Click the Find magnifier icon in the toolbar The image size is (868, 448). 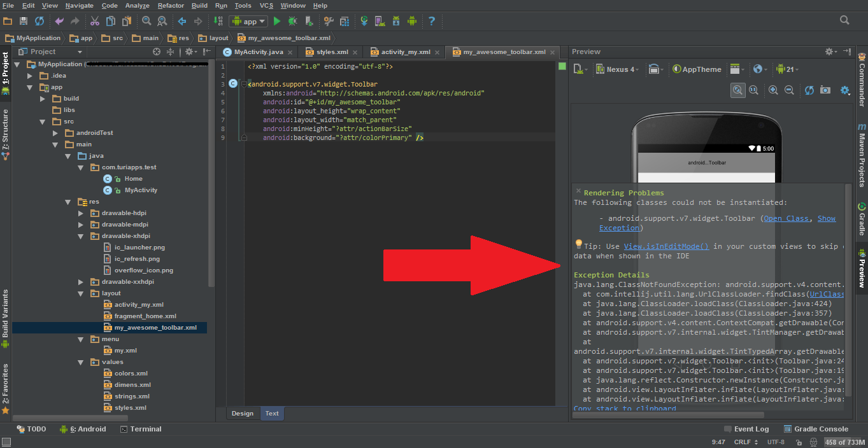point(146,21)
